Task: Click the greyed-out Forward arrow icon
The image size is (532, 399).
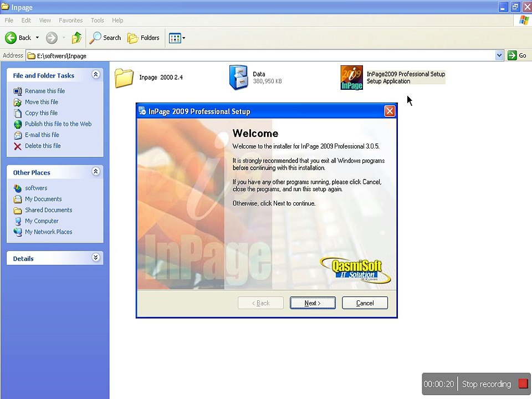Action: 52,38
